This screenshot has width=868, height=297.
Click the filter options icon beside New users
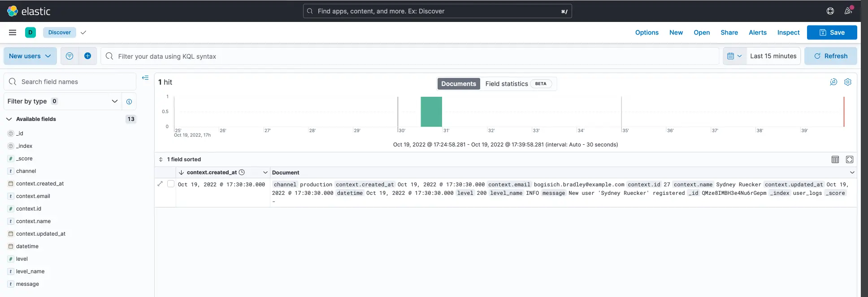click(x=69, y=56)
